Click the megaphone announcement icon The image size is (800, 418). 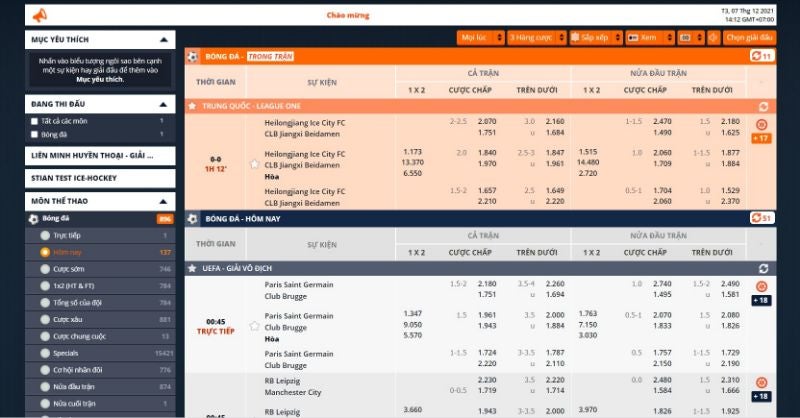click(39, 15)
